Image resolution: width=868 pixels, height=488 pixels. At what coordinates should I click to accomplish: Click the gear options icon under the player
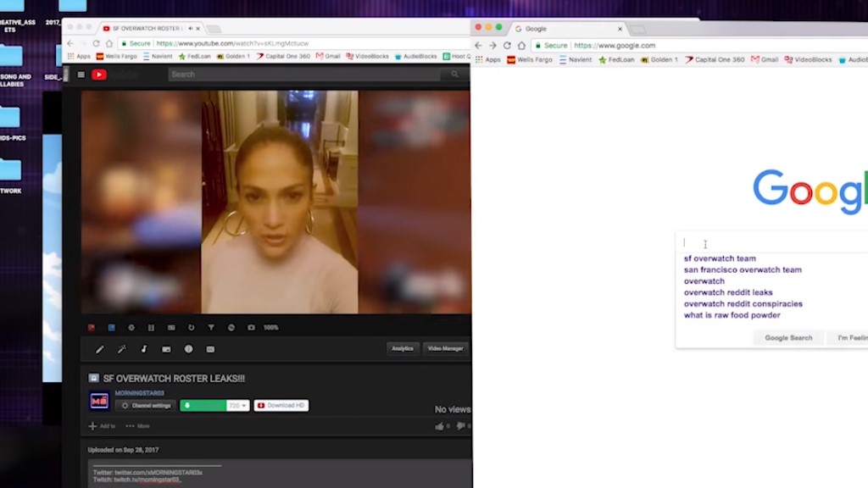coord(131,328)
